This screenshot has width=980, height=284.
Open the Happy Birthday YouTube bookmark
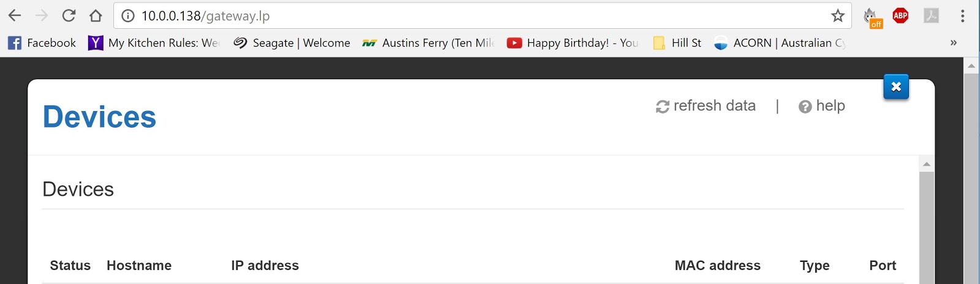click(573, 43)
